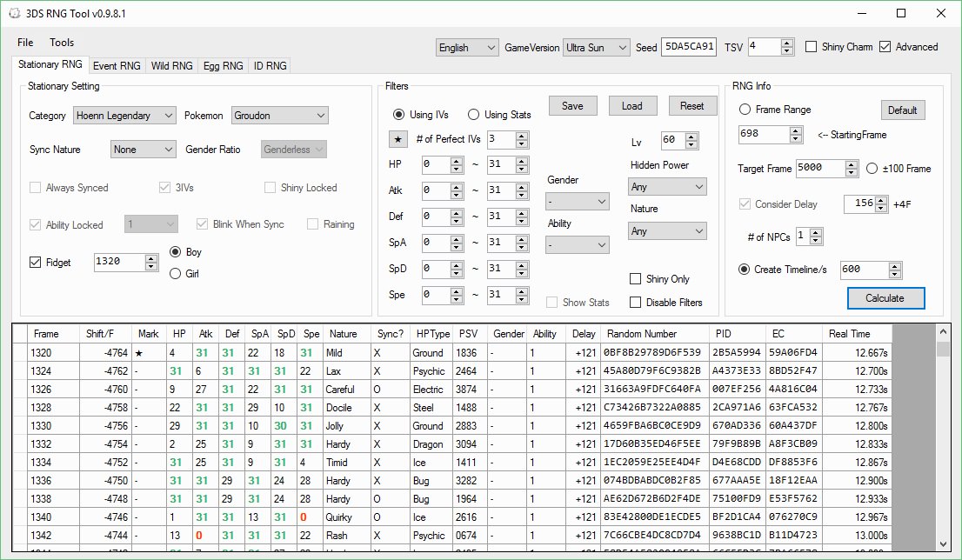
Task: Adjust Atk maximum IV stepper
Action: tap(522, 190)
